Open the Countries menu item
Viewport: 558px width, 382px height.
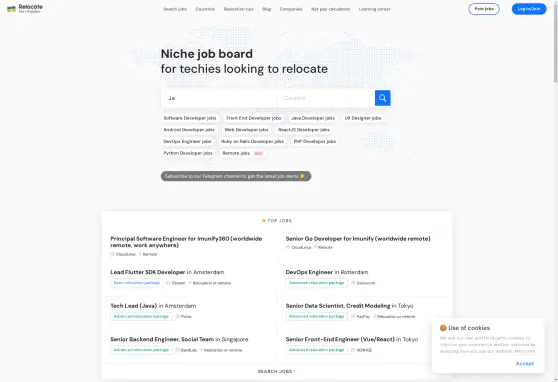(x=205, y=9)
